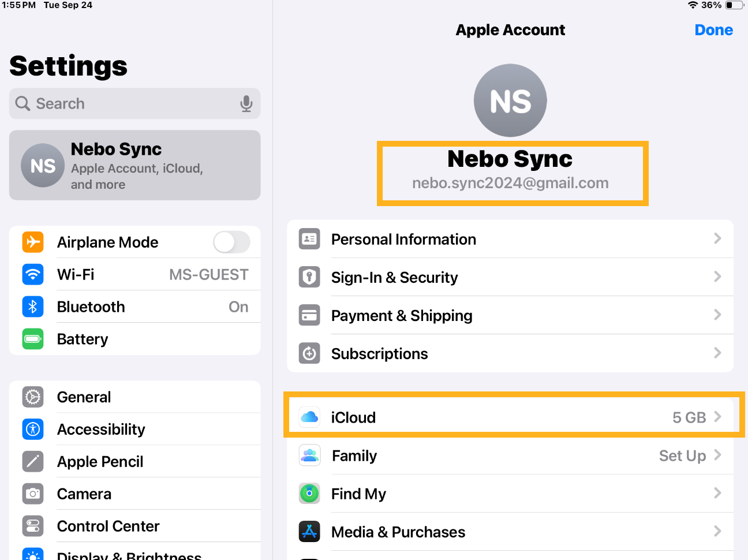Tap the General gear icon
This screenshot has height=560, width=748.
(33, 397)
